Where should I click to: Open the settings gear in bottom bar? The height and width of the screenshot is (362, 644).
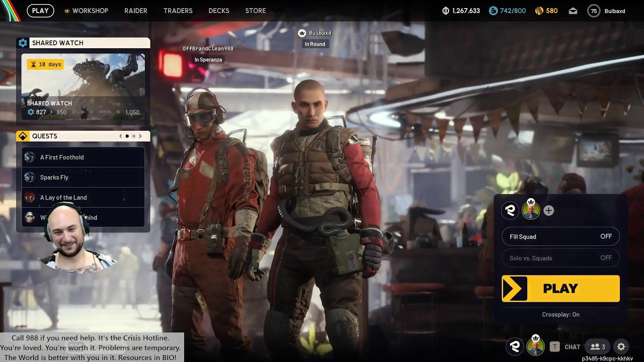point(621,346)
